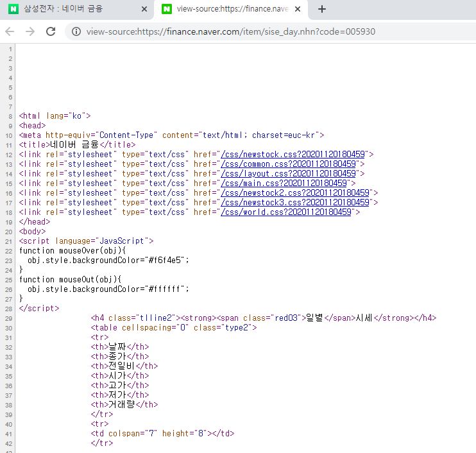This screenshot has width=476, height=453.
Task: Click line number 42 in the gutter
Action: (9, 444)
